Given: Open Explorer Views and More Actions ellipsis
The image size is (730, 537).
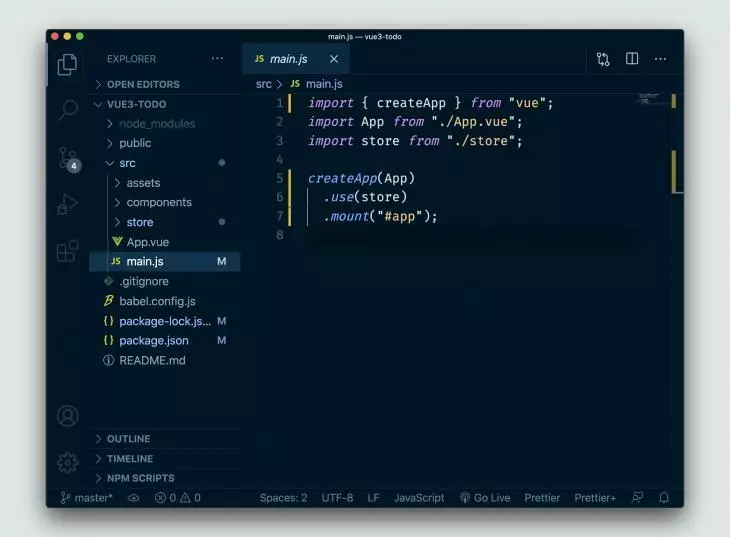Looking at the screenshot, I should point(217,59).
